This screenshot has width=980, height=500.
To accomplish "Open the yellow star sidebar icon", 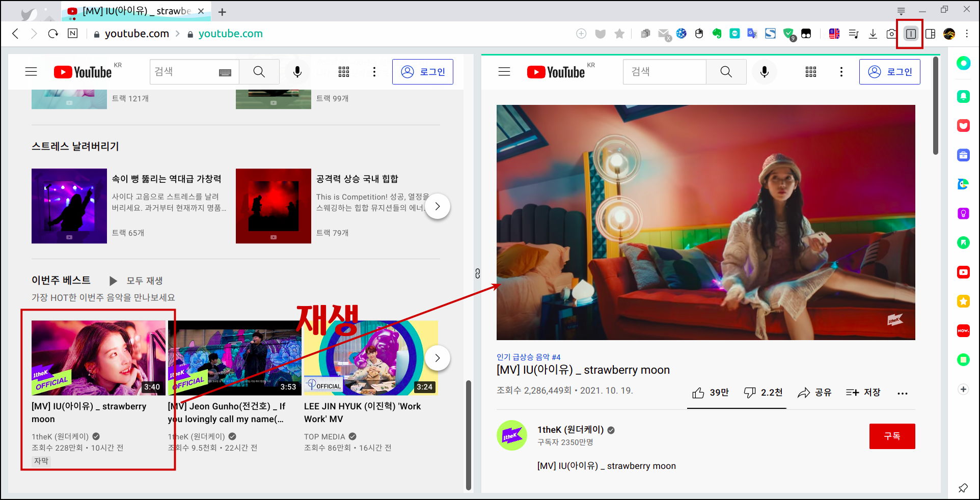I will tap(963, 301).
